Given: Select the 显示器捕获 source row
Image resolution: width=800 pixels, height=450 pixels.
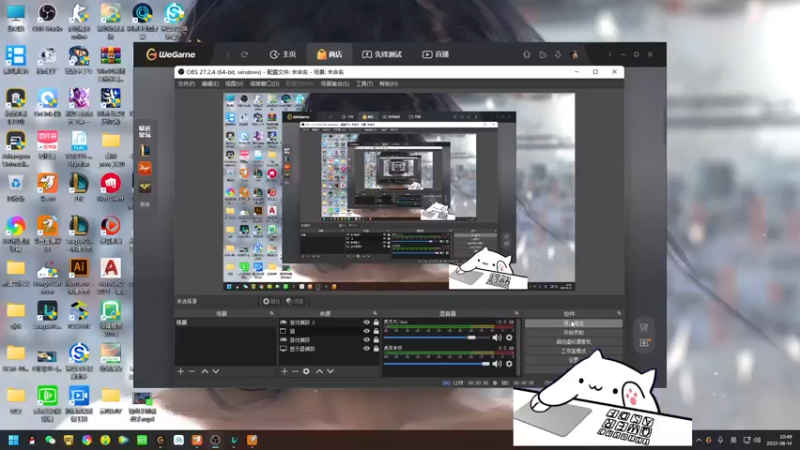Looking at the screenshot, I should [329, 349].
